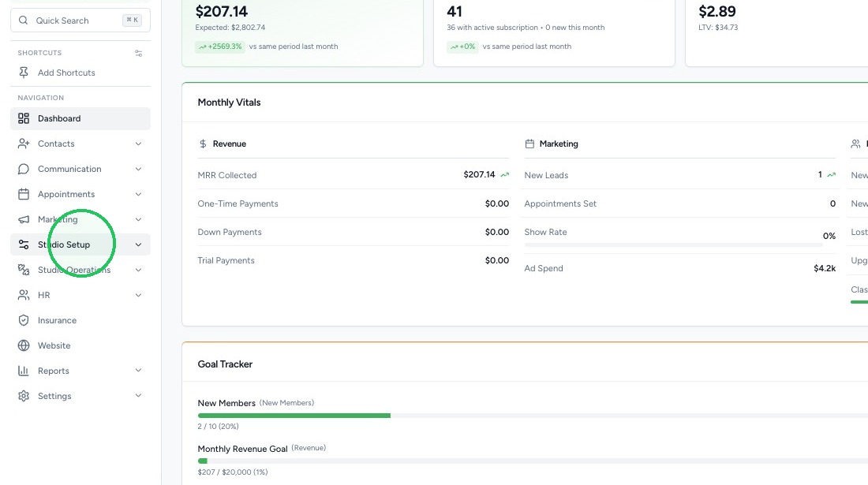Click the pin icon beside Add Shortcuts
This screenshot has height=485, width=868.
coord(23,73)
